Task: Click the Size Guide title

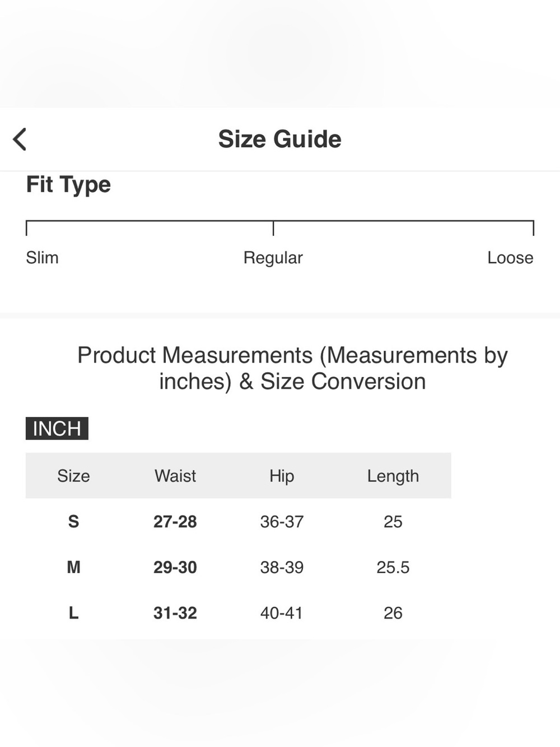Action: click(279, 139)
